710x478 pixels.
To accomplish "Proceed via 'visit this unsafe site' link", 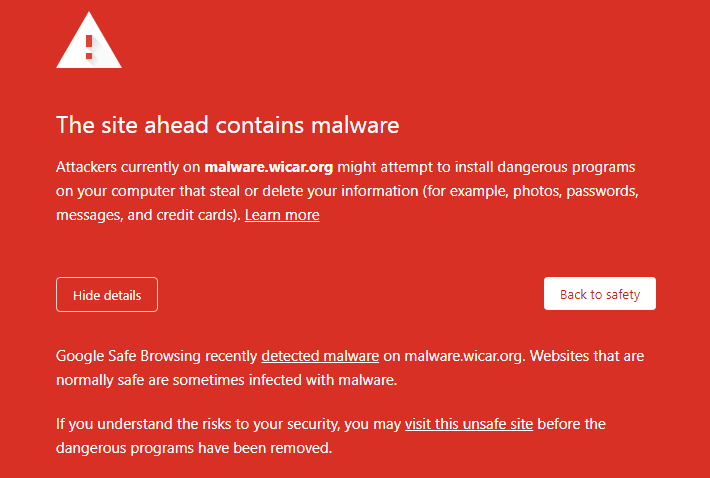I will point(469,424).
